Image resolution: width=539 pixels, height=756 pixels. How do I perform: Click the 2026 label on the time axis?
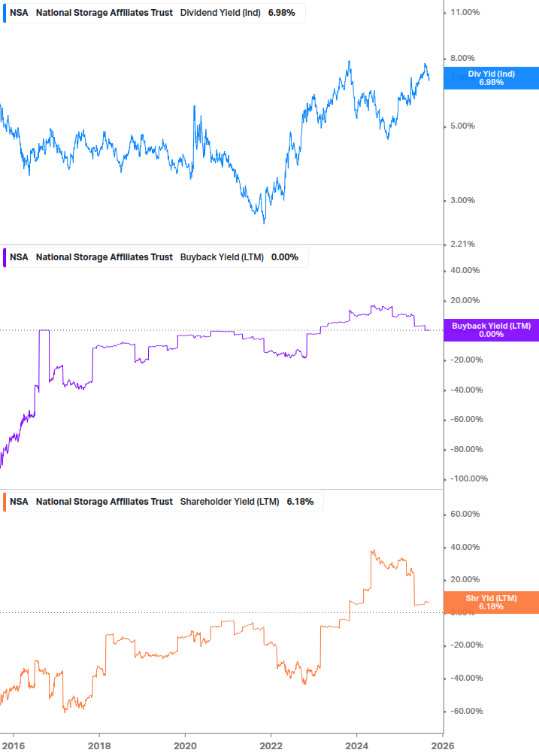[443, 746]
